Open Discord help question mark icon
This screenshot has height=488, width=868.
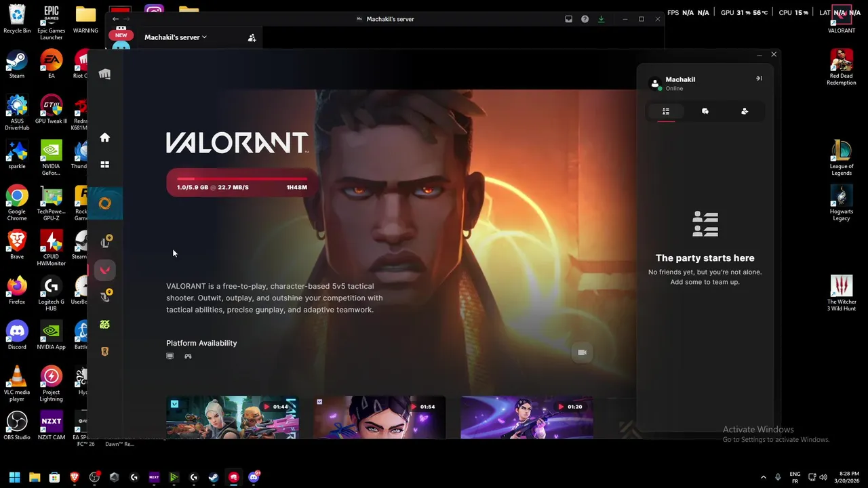click(585, 19)
